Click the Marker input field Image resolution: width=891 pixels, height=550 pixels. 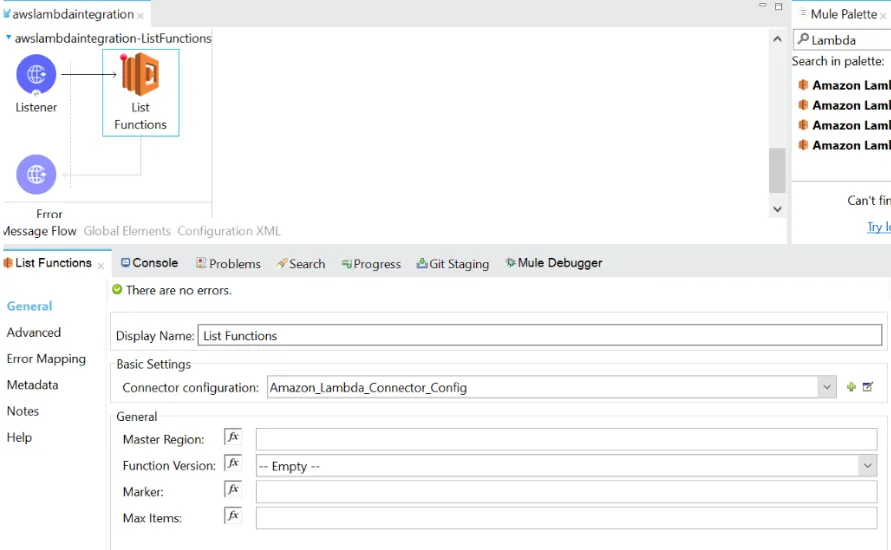(x=567, y=491)
